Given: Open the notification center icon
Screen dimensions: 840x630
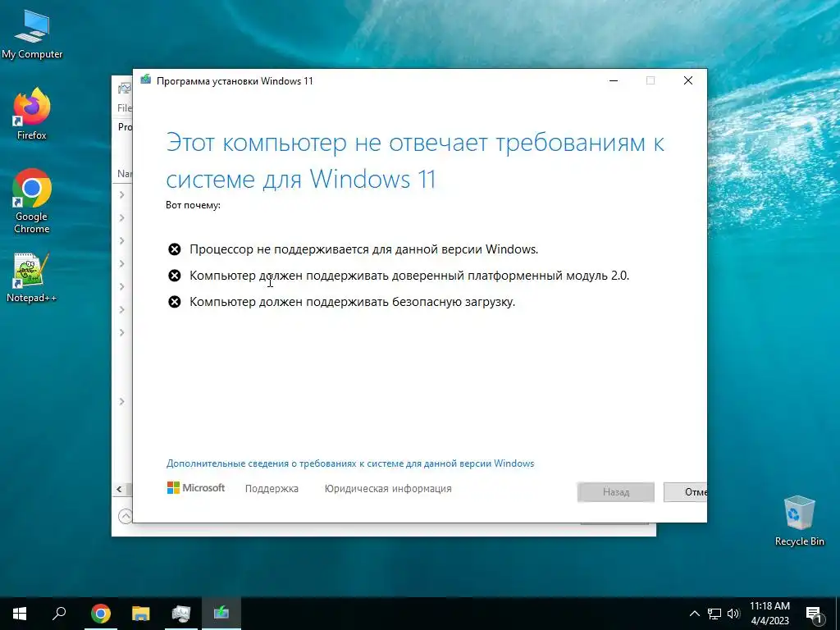Looking at the screenshot, I should coord(815,614).
